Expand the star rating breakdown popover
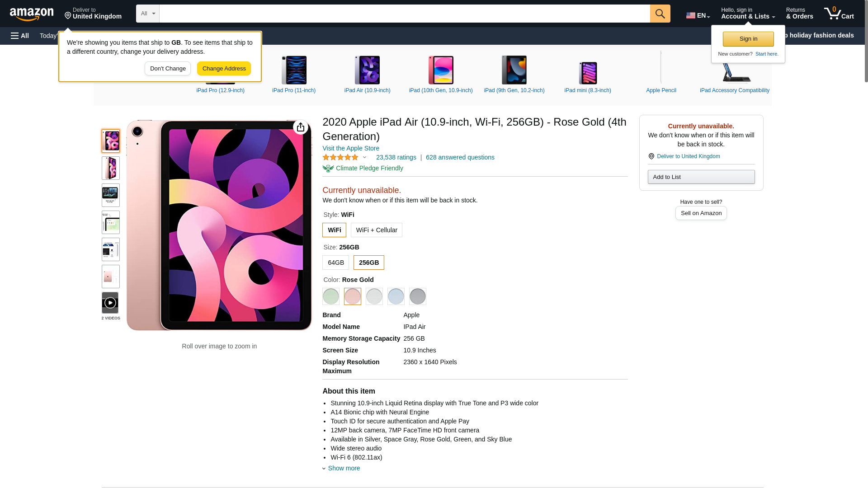This screenshot has width=868, height=488. [x=364, y=157]
